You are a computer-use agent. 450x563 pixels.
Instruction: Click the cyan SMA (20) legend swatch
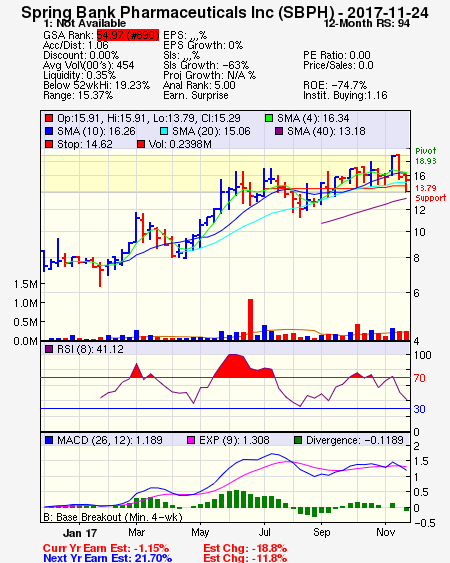[x=164, y=131]
